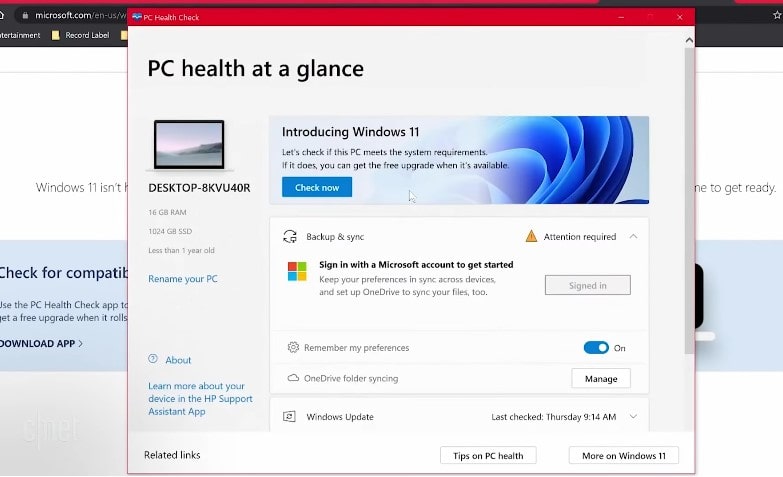Open Manage for OneDrive folder syncing

[601, 379]
